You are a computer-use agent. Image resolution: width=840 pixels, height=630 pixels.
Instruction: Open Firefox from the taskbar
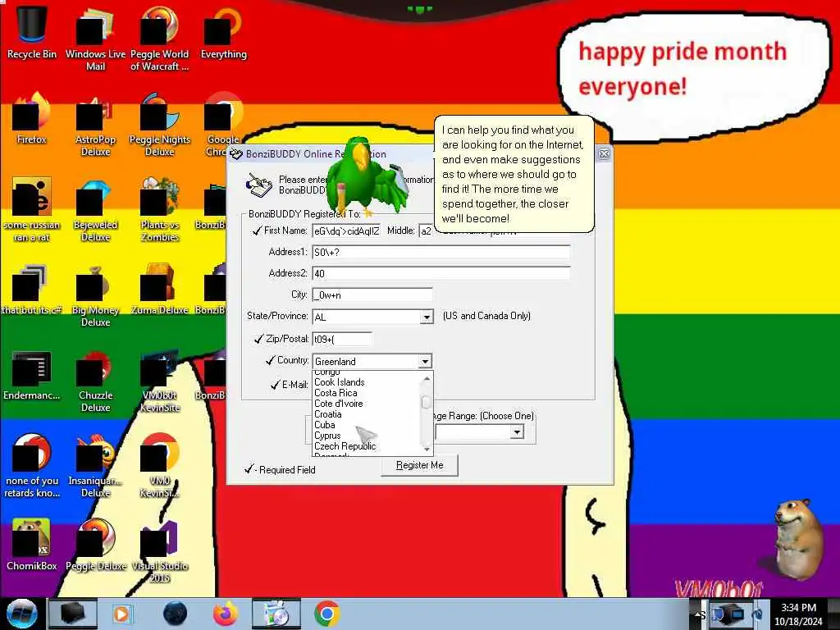tap(226, 614)
